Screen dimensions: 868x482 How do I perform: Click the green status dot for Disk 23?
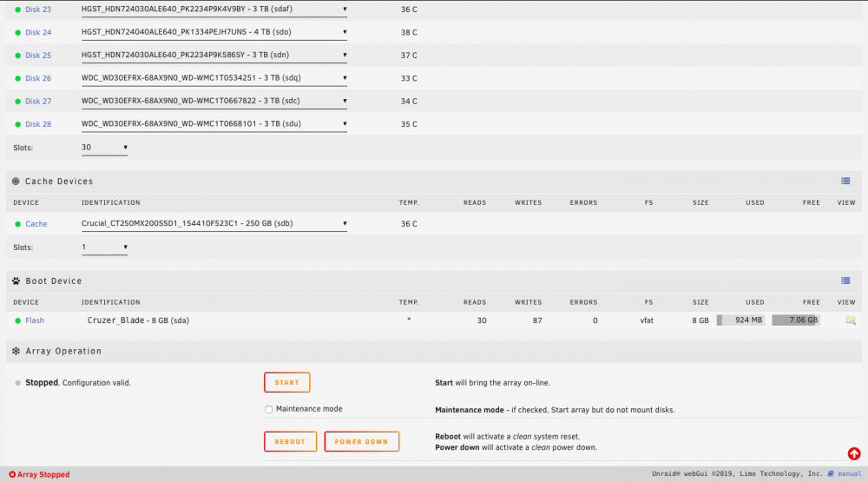pos(17,10)
